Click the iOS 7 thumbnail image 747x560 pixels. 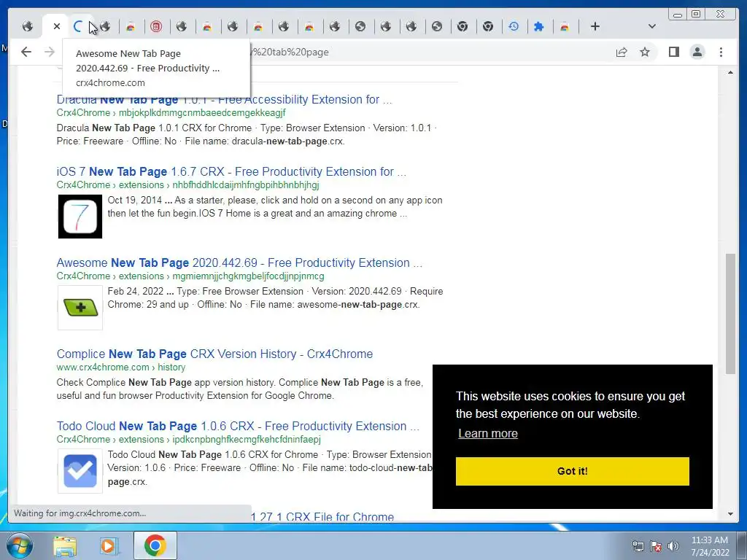[x=80, y=216]
